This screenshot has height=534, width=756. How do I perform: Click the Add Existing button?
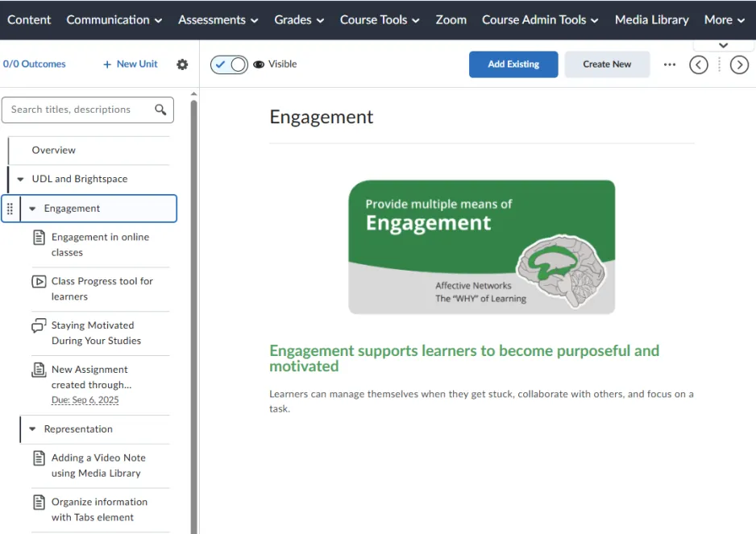(x=513, y=64)
